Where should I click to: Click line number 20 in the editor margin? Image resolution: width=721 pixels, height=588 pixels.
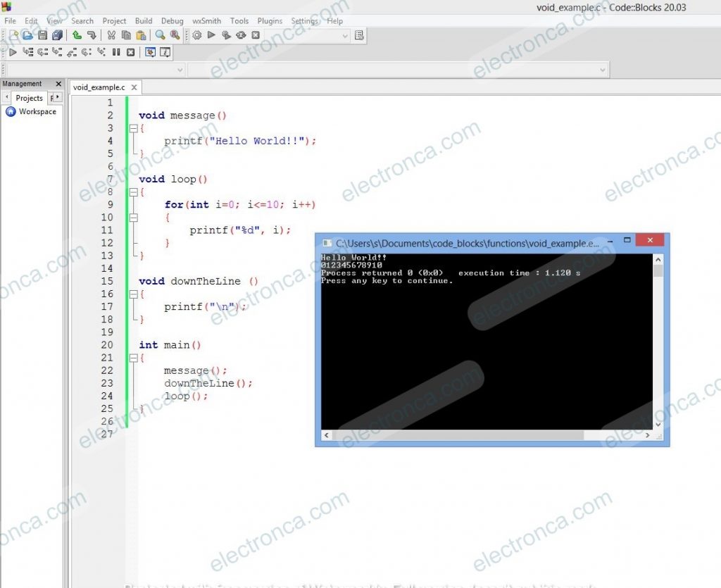[x=107, y=345]
